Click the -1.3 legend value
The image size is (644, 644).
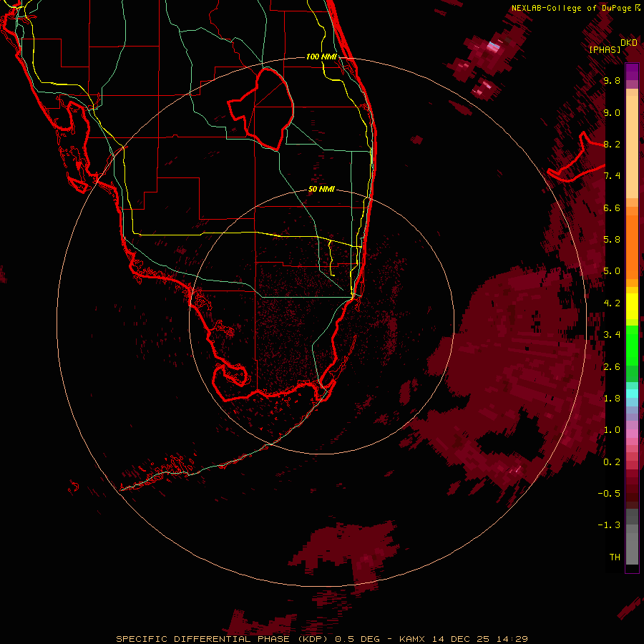[609, 525]
